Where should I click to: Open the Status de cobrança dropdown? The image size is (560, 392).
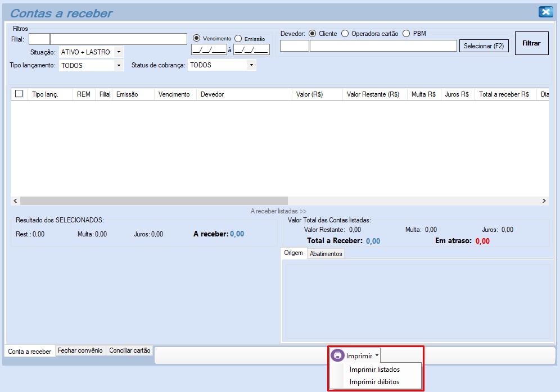coord(251,65)
